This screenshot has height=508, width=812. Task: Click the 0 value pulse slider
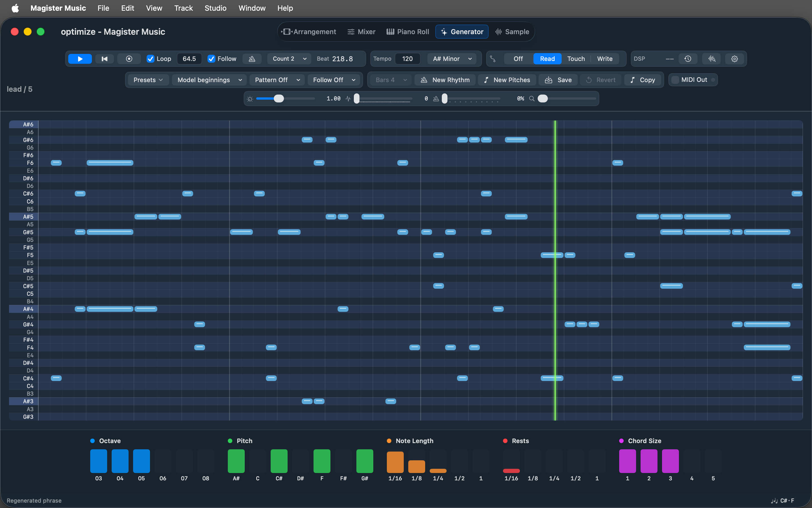(x=383, y=99)
